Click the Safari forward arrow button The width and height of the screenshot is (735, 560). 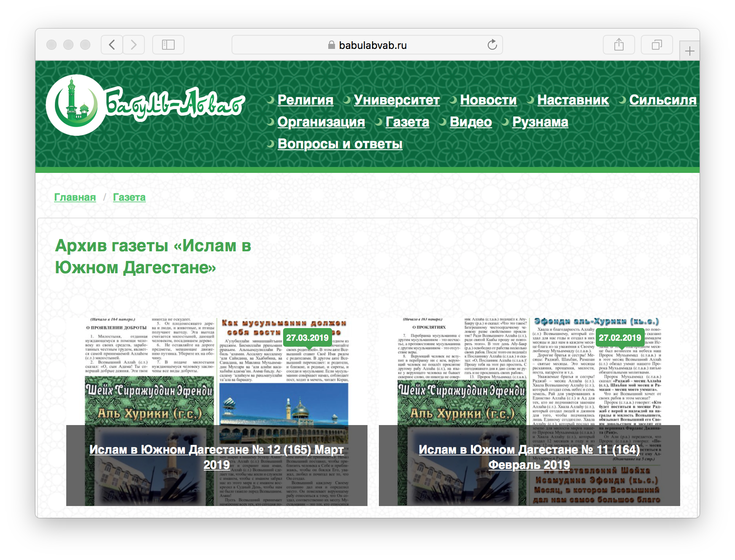pos(134,45)
